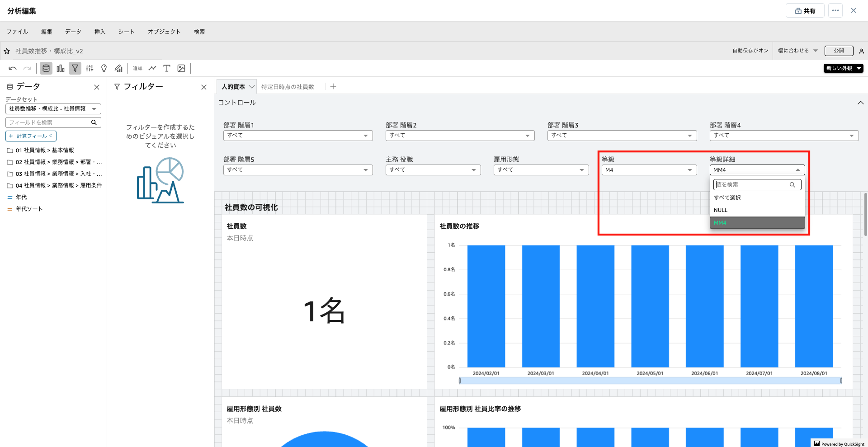
Task: Add a line chart visual icon
Action: (152, 68)
